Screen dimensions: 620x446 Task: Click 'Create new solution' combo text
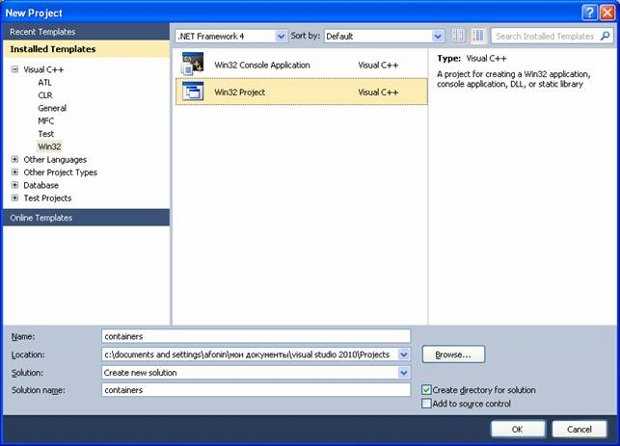tap(140, 372)
